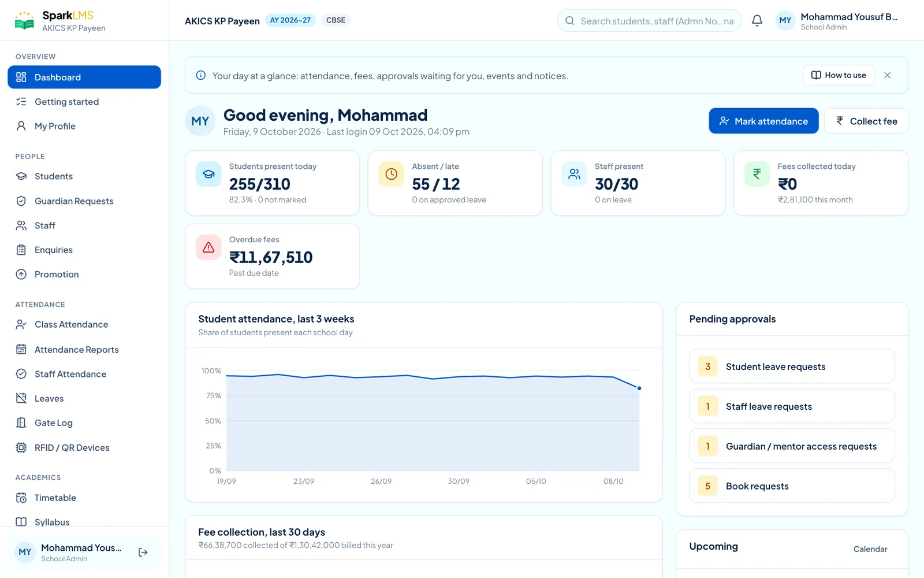Click the Mark attendance button

pos(763,121)
